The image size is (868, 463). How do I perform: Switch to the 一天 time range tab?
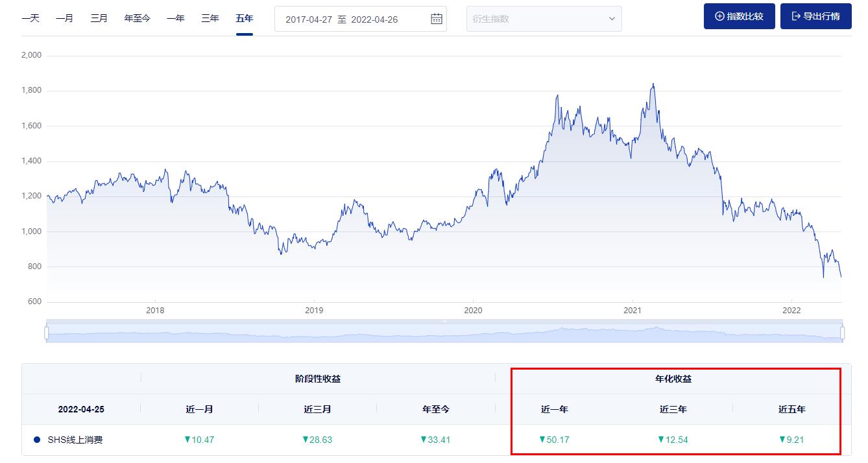(x=31, y=18)
